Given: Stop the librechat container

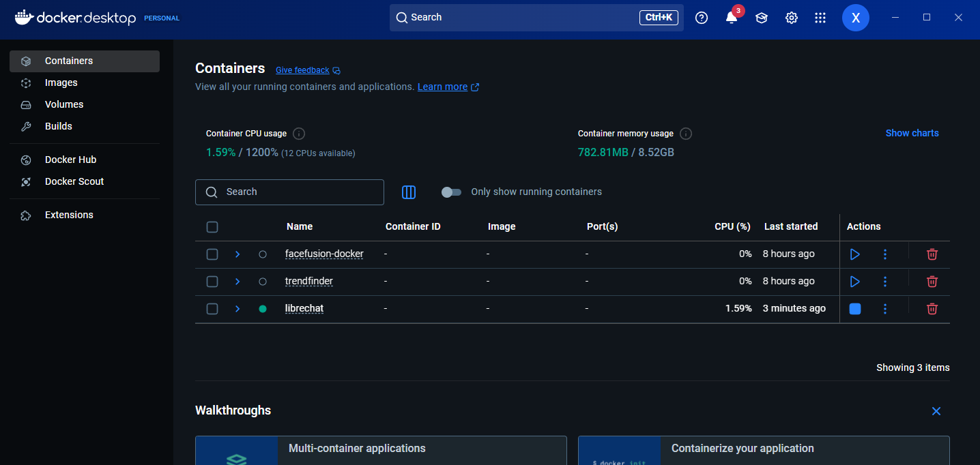Looking at the screenshot, I should click(x=854, y=309).
